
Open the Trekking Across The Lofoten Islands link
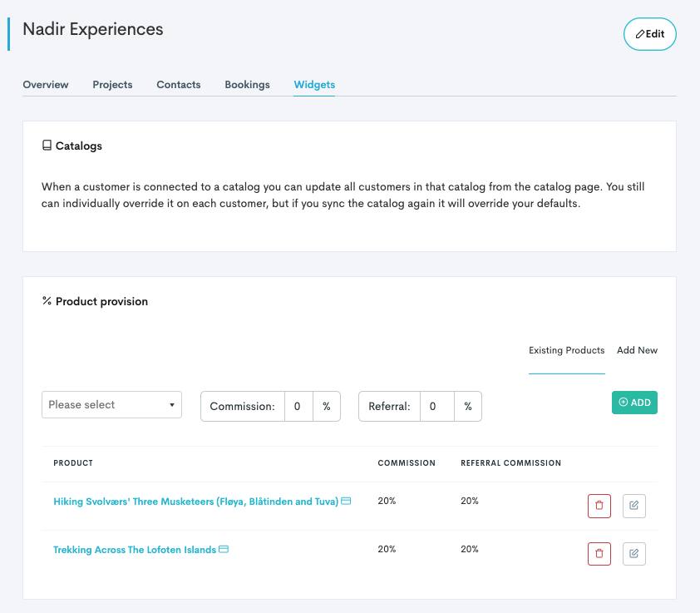[134, 550]
